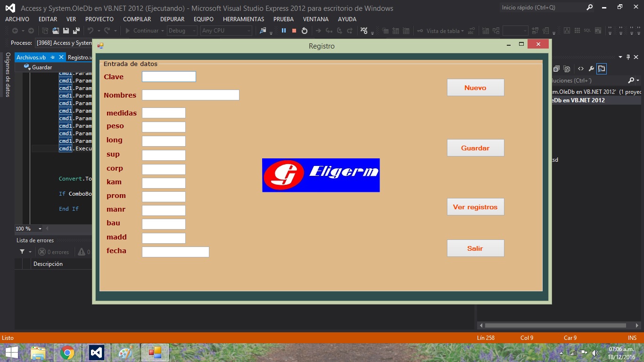
Task: Open the PROYECTO menu
Action: (x=99, y=19)
